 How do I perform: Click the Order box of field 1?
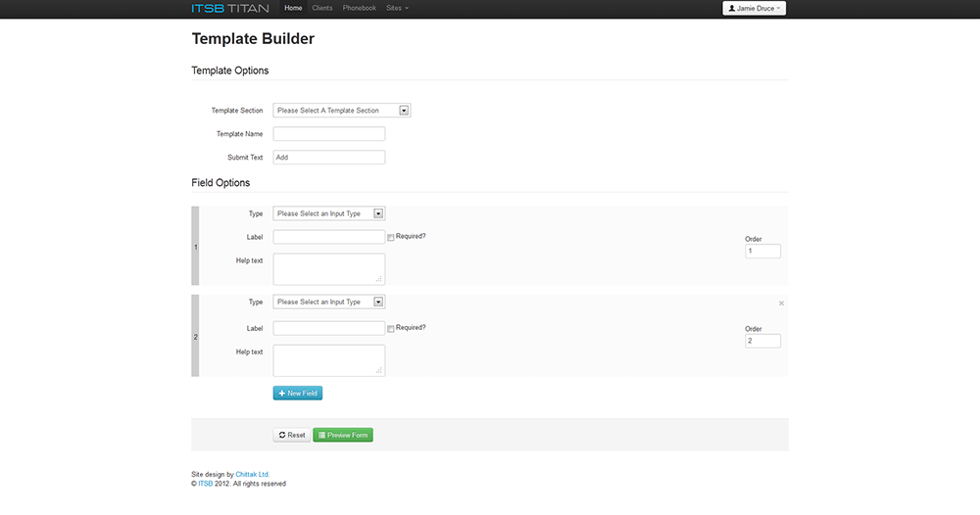click(762, 252)
